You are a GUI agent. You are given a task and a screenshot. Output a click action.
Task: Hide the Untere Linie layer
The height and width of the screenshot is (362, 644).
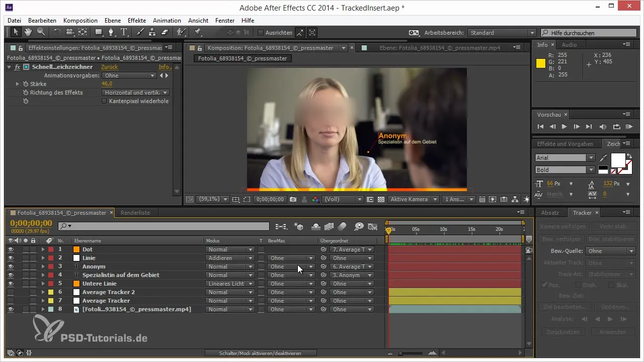(11, 284)
